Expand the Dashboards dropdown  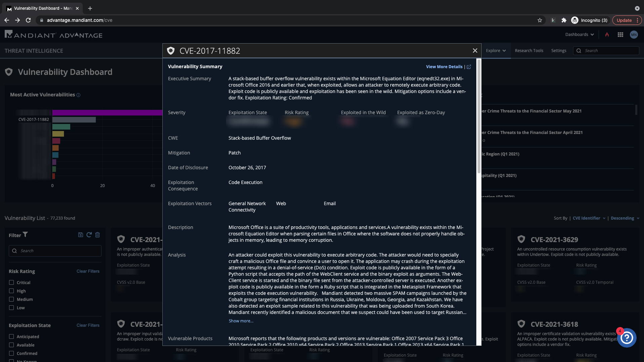pos(579,35)
